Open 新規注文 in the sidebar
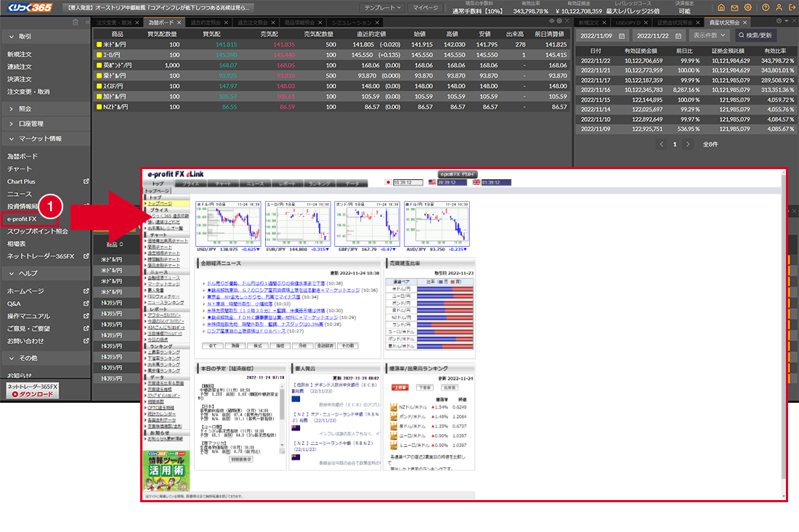The width and height of the screenshot is (799, 532). [x=20, y=54]
